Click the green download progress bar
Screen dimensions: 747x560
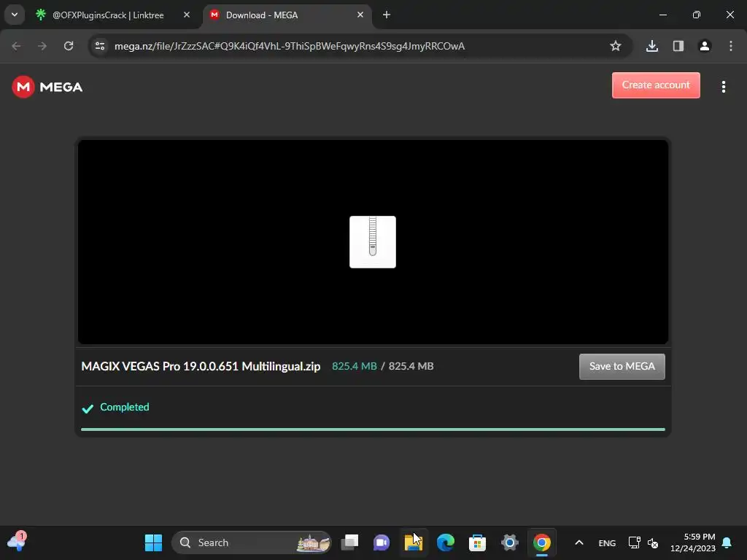[373, 429]
